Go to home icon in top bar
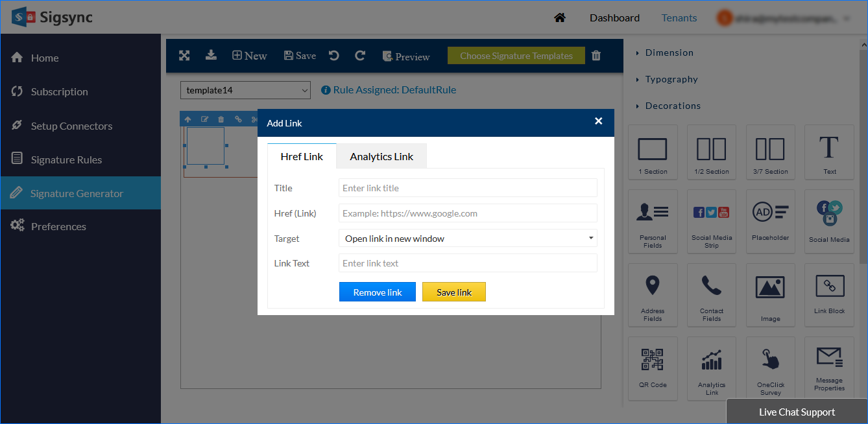The height and width of the screenshot is (424, 868). 560,18
